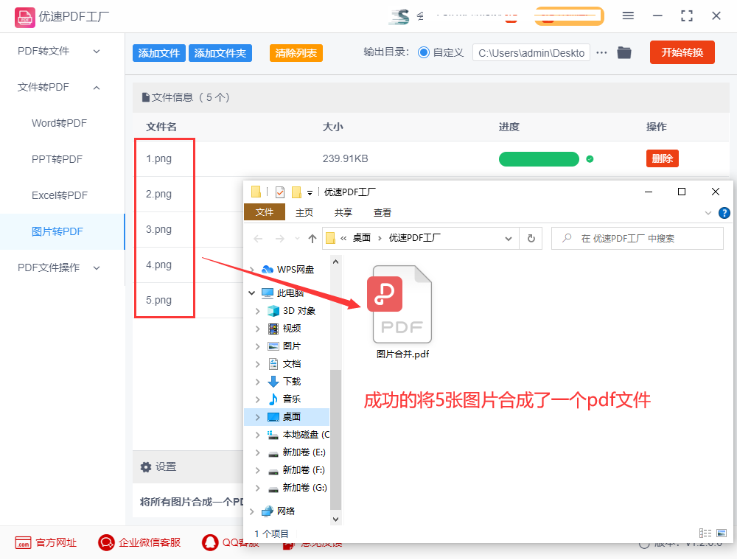Select 新加卷 (G:) drive

tap(304, 488)
